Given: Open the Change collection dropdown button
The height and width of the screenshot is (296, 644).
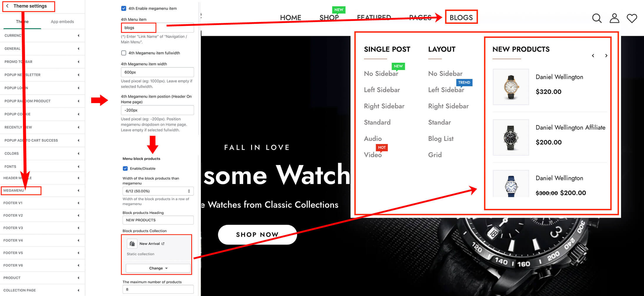Looking at the screenshot, I should [x=158, y=268].
